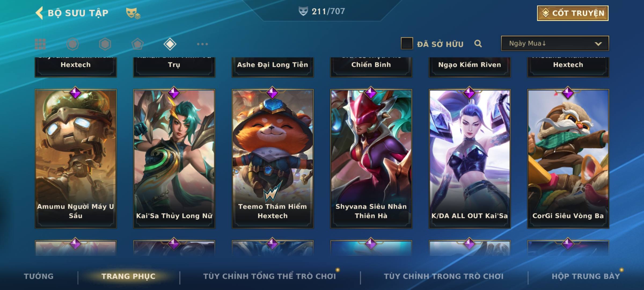Enable the Đã Sở Hữu checkbox

(x=407, y=44)
